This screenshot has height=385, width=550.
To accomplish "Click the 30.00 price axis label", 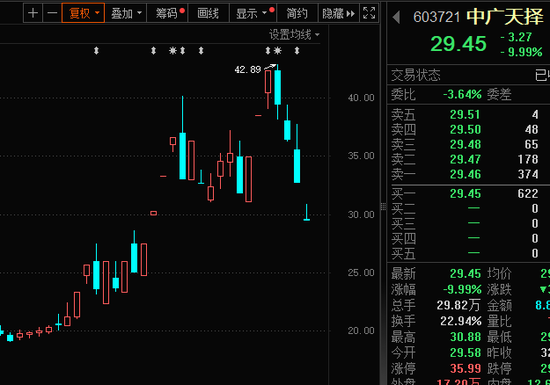I will coord(361,215).
